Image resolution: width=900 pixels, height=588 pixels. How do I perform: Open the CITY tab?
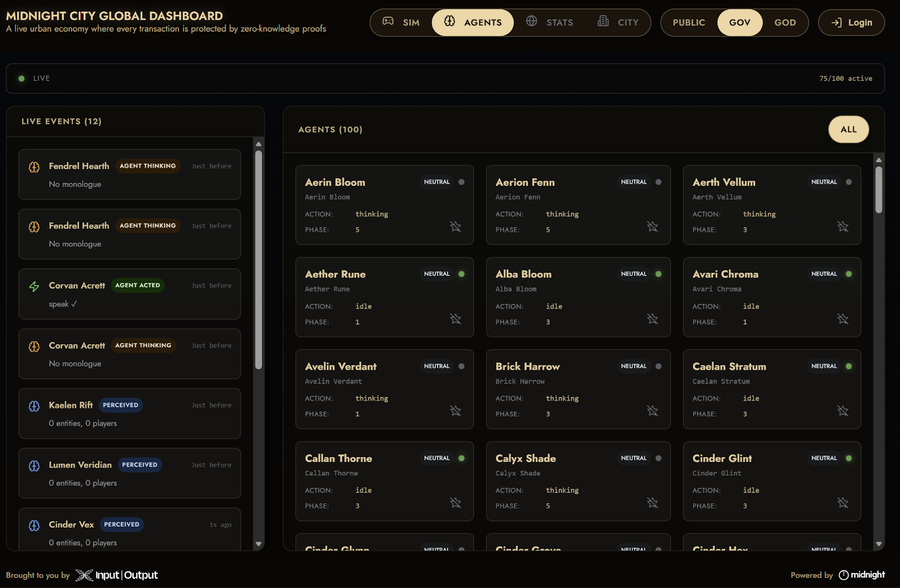coord(618,22)
